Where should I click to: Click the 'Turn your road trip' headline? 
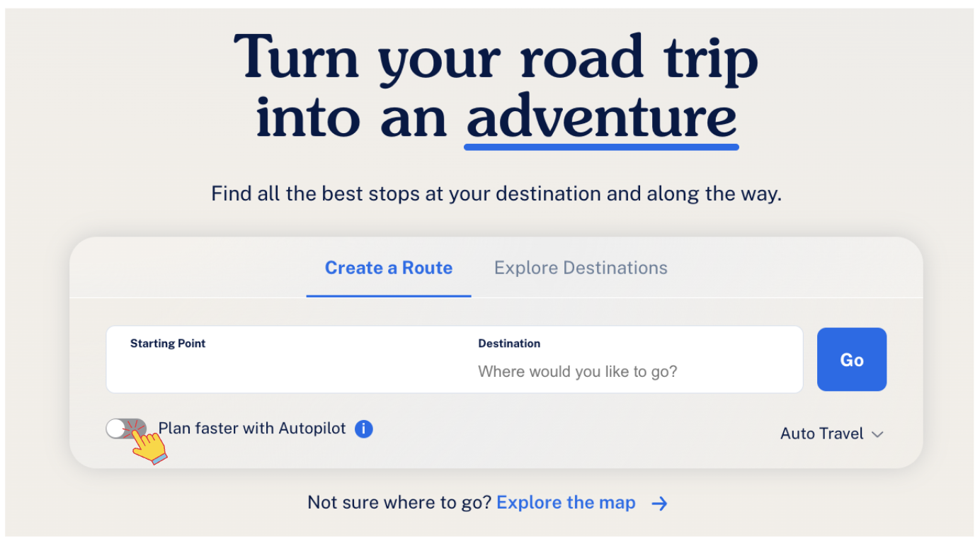[x=496, y=58]
